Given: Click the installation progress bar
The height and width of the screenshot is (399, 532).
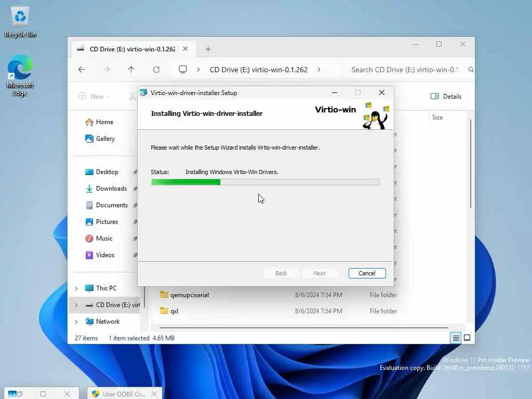Looking at the screenshot, I should click(x=265, y=182).
